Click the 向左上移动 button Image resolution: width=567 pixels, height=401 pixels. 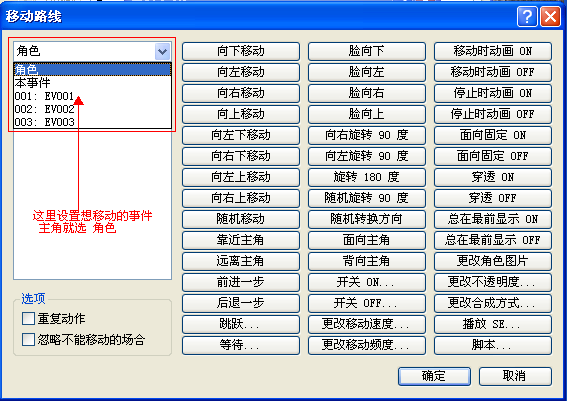pos(241,177)
